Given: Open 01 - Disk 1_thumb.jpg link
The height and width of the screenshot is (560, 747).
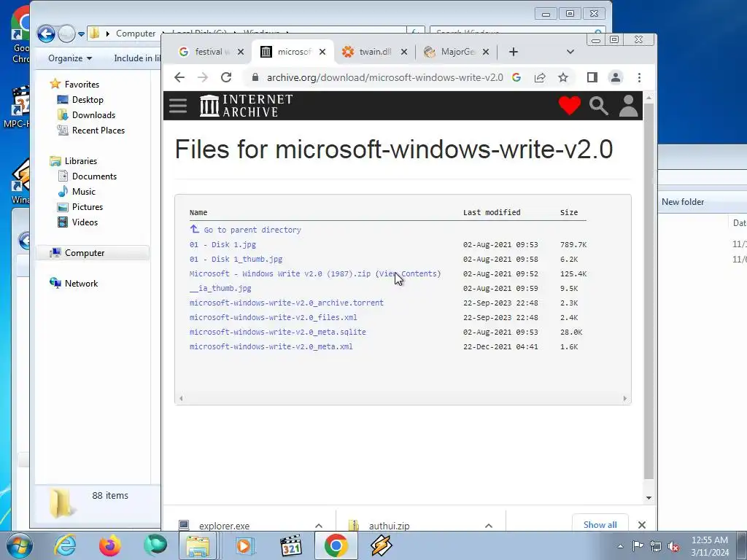Looking at the screenshot, I should (x=236, y=259).
